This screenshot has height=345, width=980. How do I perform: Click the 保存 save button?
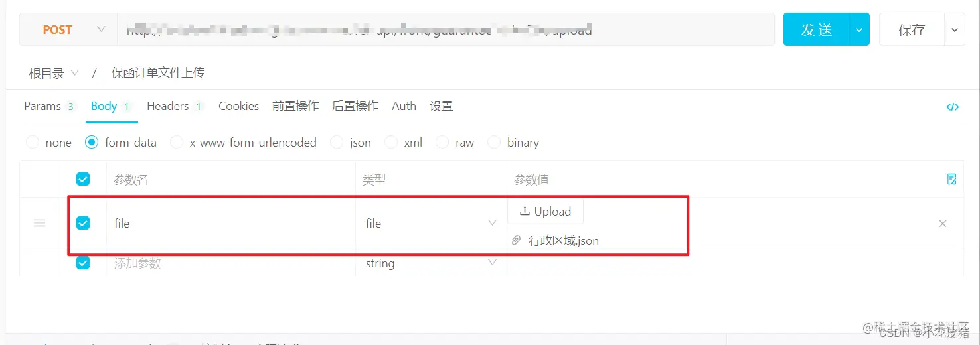(912, 30)
